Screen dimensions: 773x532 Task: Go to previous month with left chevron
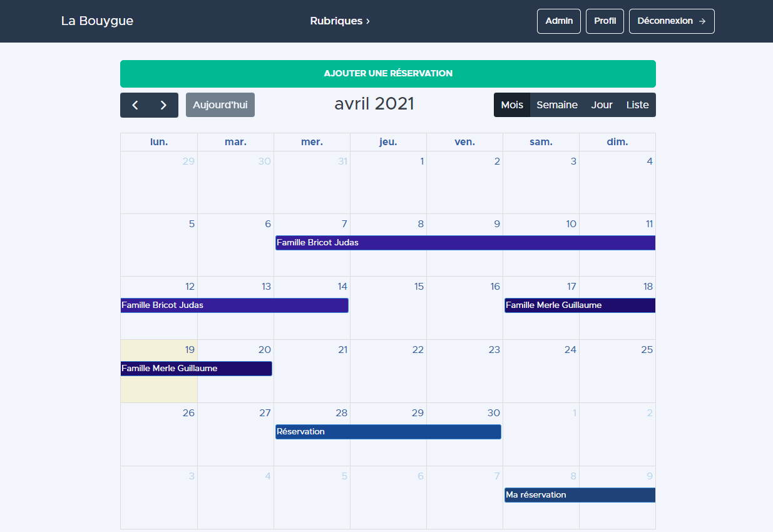coord(135,105)
